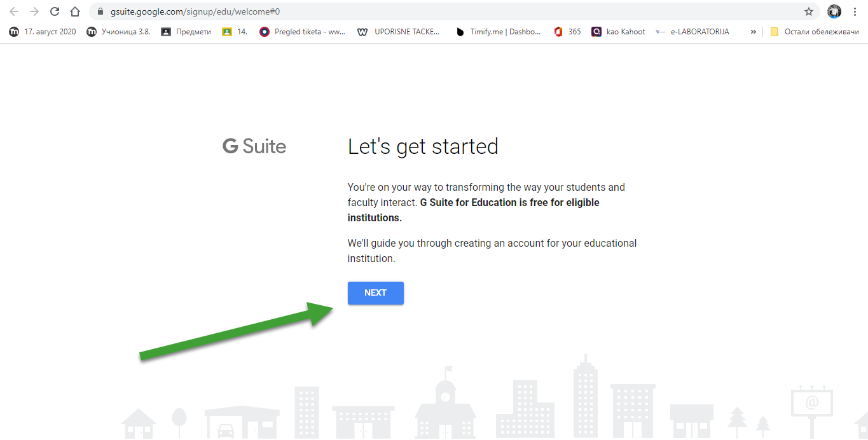Open the Timify.me Dashboard bookmark
The height and width of the screenshot is (440, 868).
click(499, 32)
